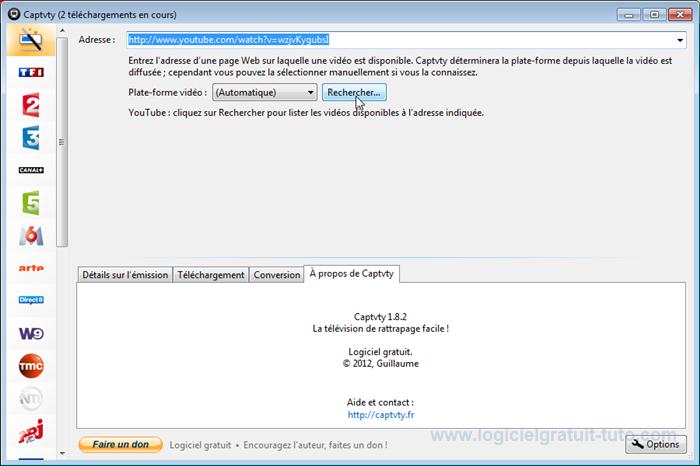The width and height of the screenshot is (700, 466).
Task: Switch to the Téléchargement tab
Action: (x=211, y=275)
